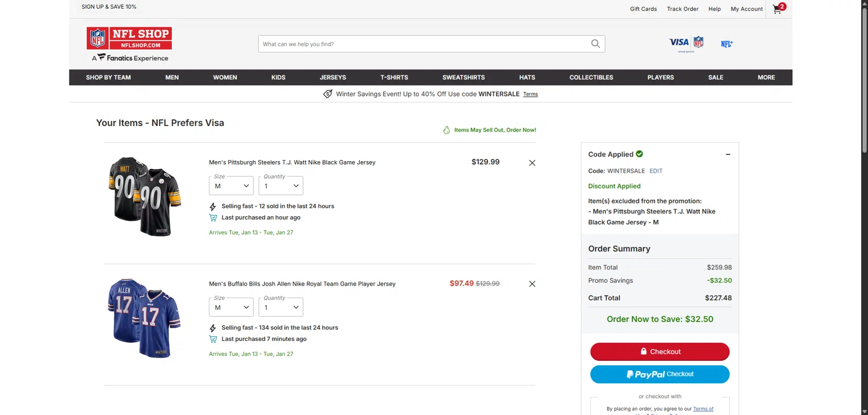Click the cart icon by purchased an hour ago
Screen dimensions: 868x415
213,218
